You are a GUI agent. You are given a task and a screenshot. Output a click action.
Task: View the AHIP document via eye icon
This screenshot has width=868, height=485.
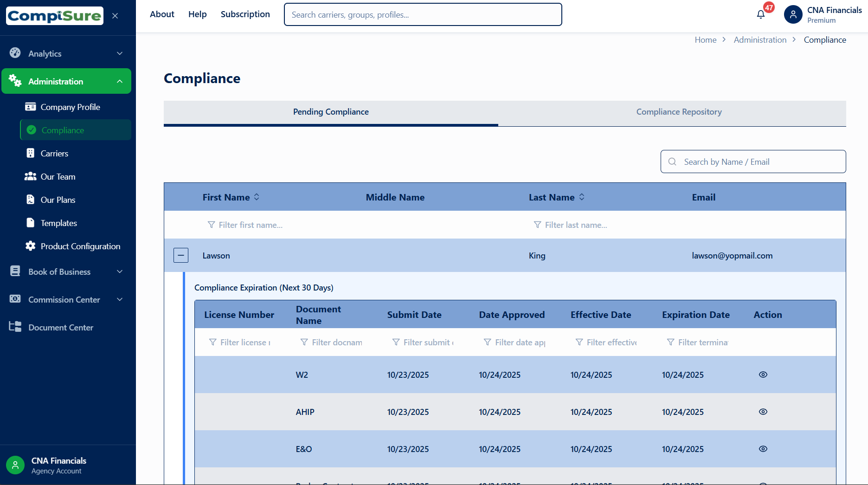coord(763,412)
